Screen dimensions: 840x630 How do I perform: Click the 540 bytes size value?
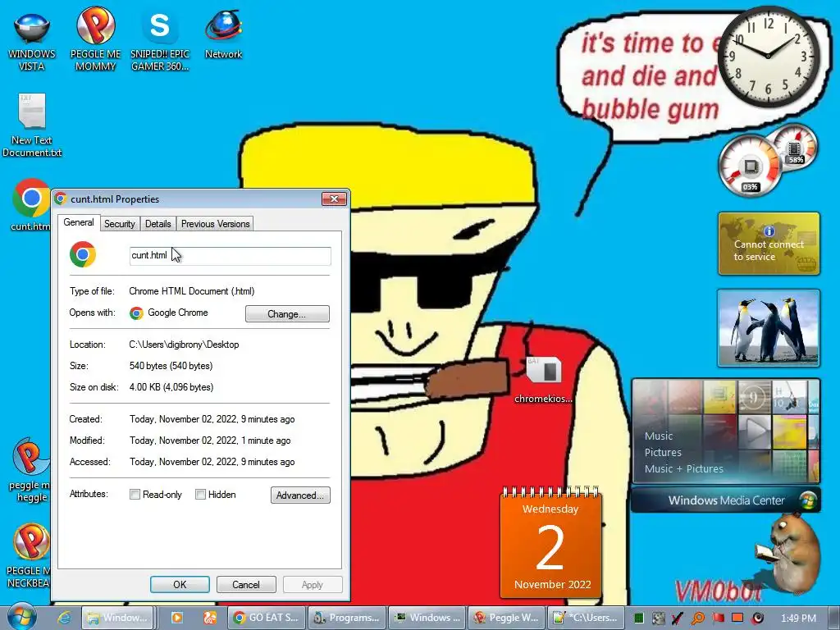click(x=171, y=366)
